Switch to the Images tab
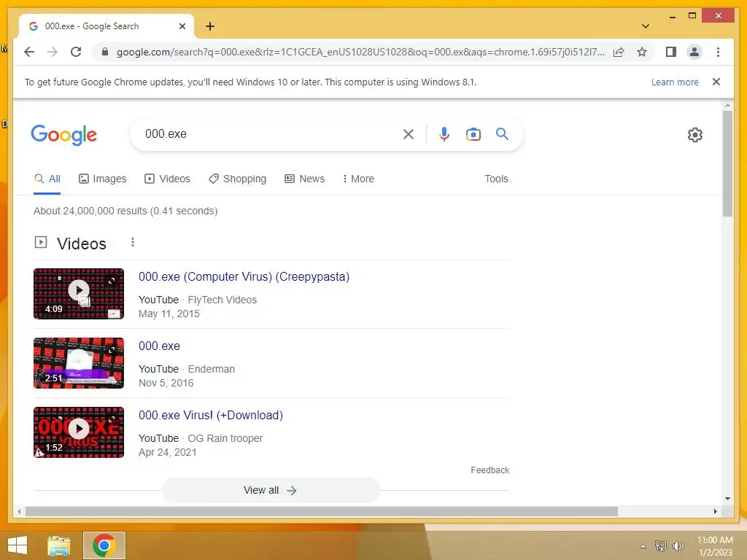The image size is (747, 560). pos(102,179)
